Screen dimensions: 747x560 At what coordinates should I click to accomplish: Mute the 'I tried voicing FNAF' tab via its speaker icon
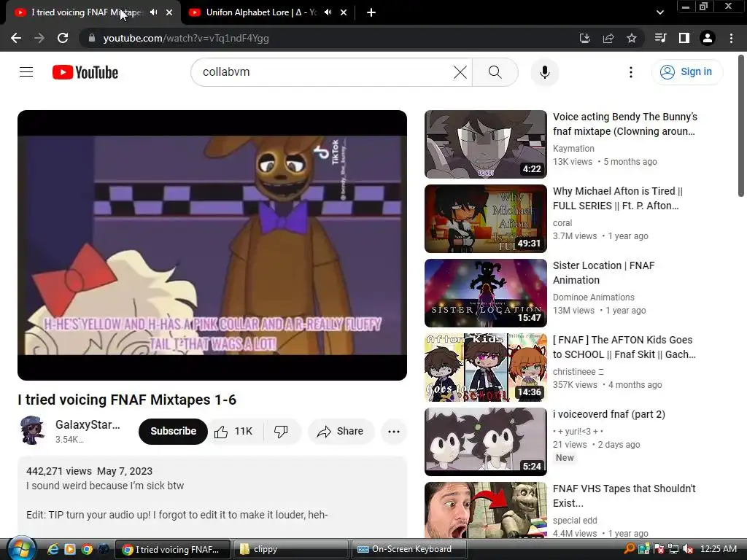pyautogui.click(x=154, y=12)
